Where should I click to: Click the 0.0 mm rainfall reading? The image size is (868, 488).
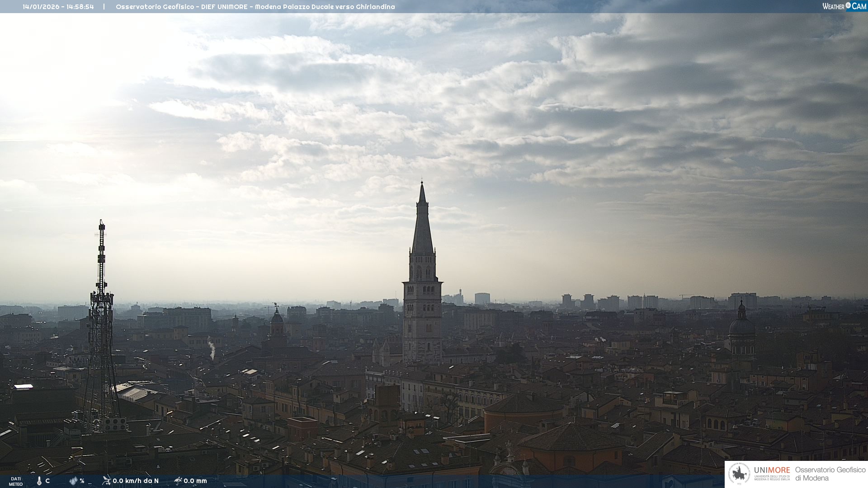(x=195, y=481)
